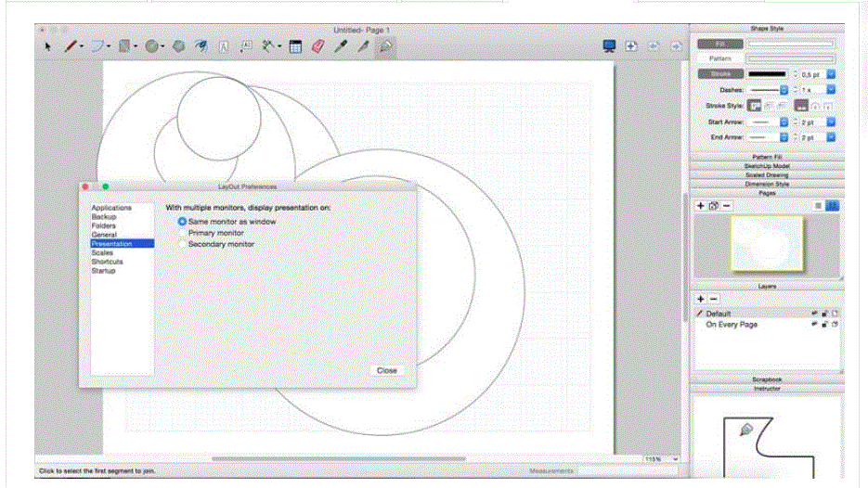The height and width of the screenshot is (488, 868).
Task: Start presentation with monitor icon
Action: coord(609,46)
